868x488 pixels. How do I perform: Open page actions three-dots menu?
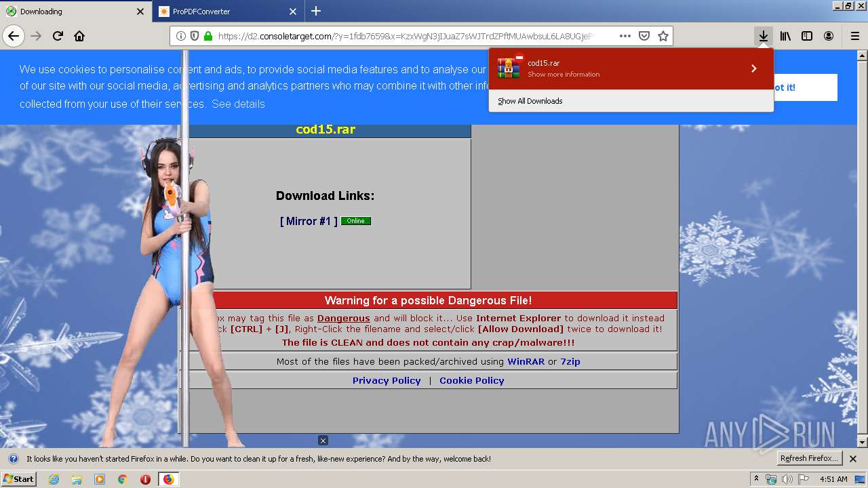[x=625, y=36]
